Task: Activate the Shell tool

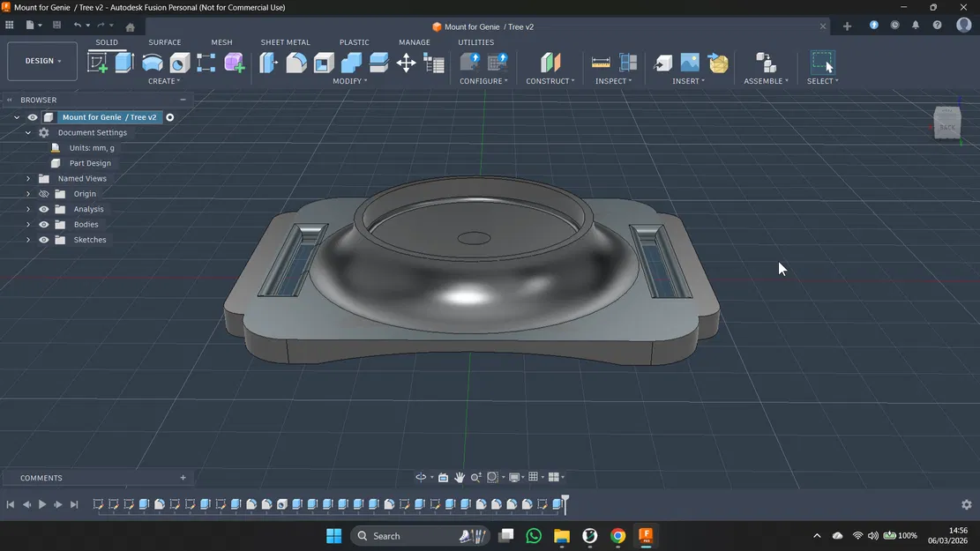Action: click(x=324, y=62)
